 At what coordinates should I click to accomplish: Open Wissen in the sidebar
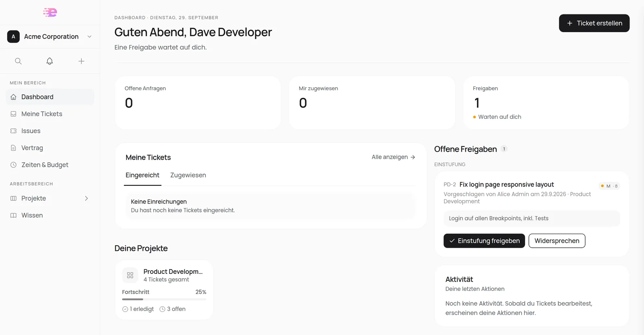(50, 215)
